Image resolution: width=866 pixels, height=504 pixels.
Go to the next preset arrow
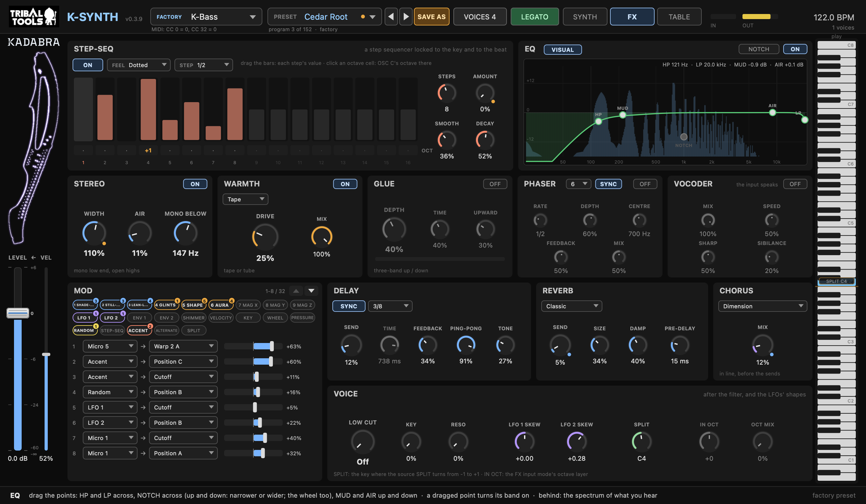tap(406, 17)
